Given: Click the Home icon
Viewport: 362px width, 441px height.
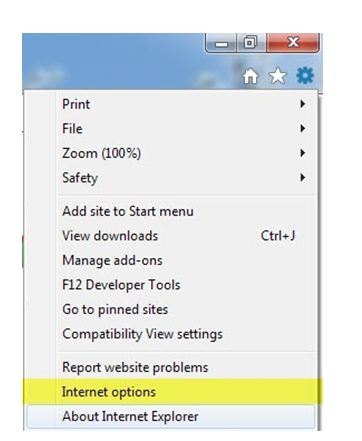Looking at the screenshot, I should (x=250, y=76).
